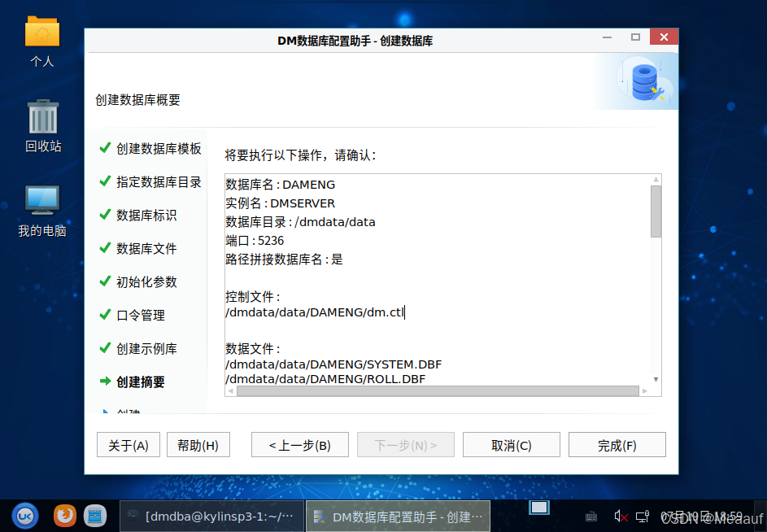
Task: Click the /dmdata/data/DAMENG/dm.ctl path
Action: click(x=315, y=312)
